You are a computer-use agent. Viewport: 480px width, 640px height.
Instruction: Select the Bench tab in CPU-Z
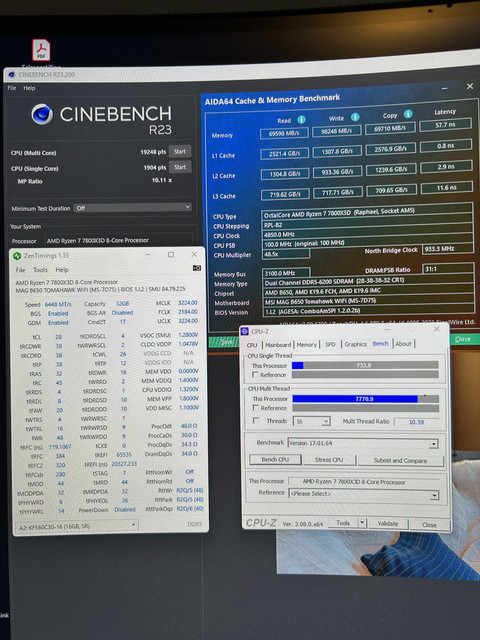click(380, 344)
